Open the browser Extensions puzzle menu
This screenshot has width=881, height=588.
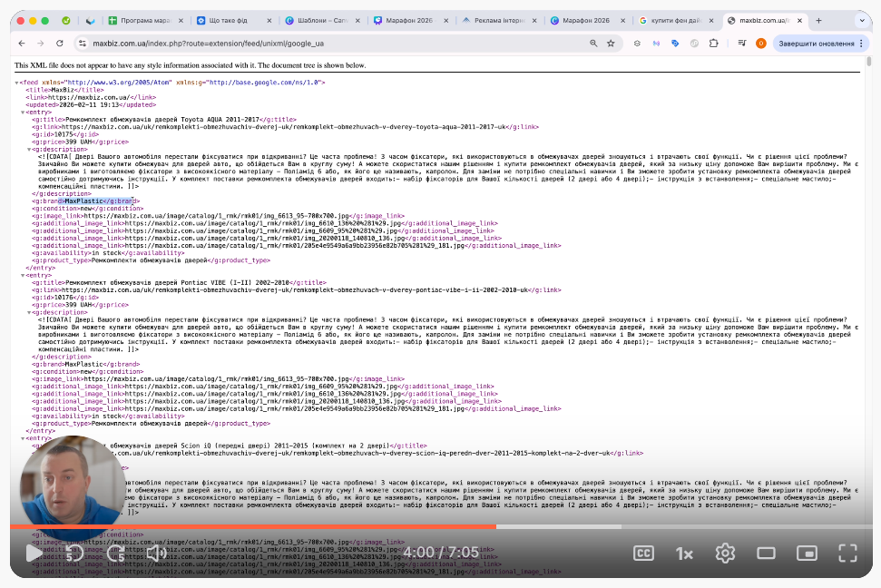713,44
